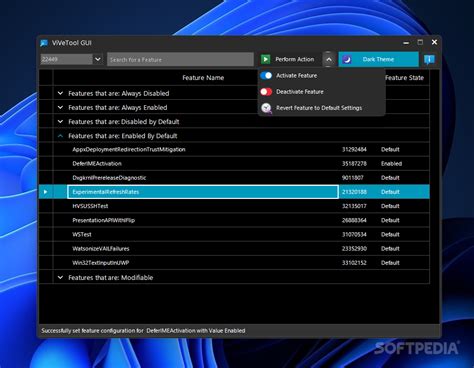Click the ViVeTool GUI app icon in title bar
474x368 pixels.
44,43
